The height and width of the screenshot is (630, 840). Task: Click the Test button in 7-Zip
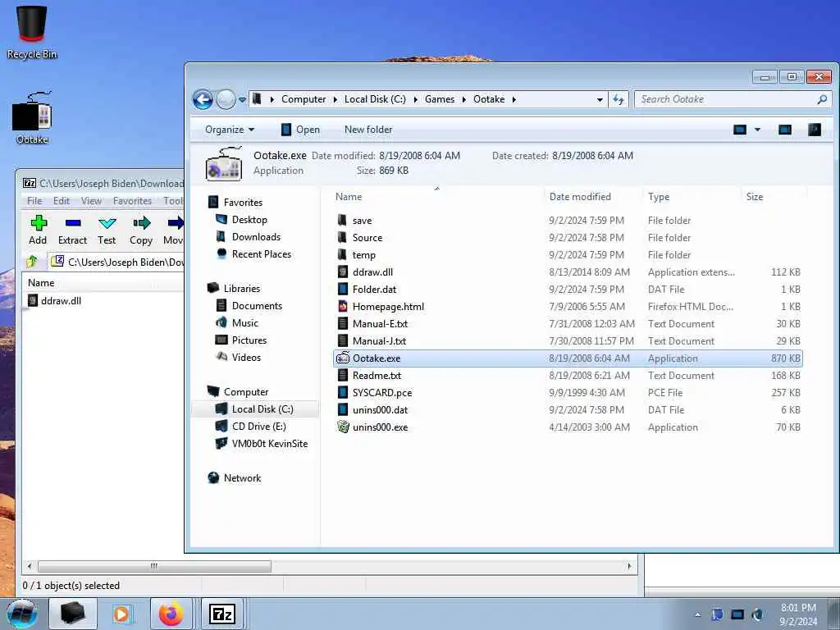(107, 230)
